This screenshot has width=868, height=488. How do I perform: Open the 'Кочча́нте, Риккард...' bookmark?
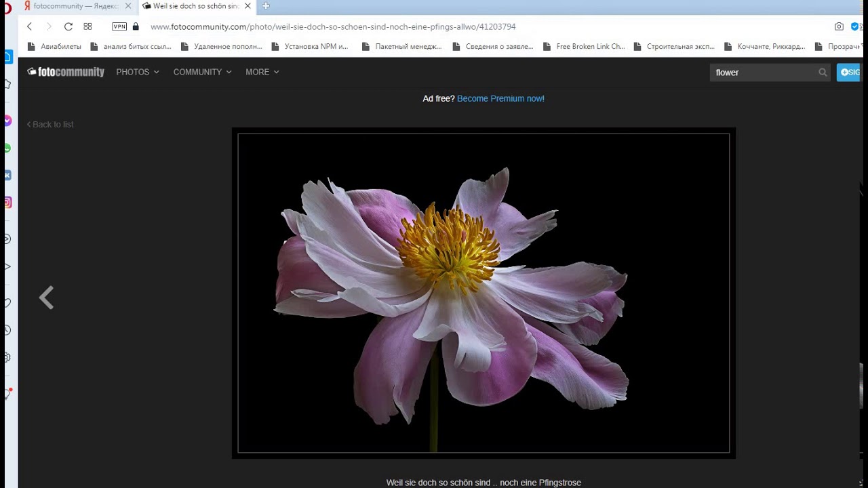(x=765, y=47)
